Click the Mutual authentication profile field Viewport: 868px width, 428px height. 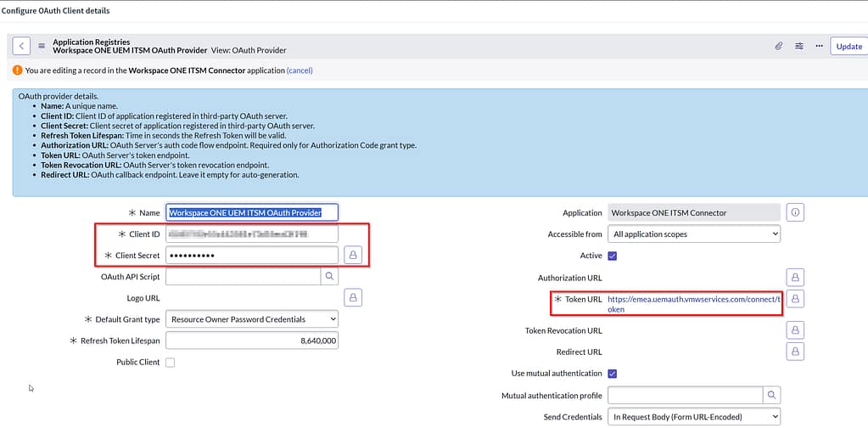coord(686,396)
